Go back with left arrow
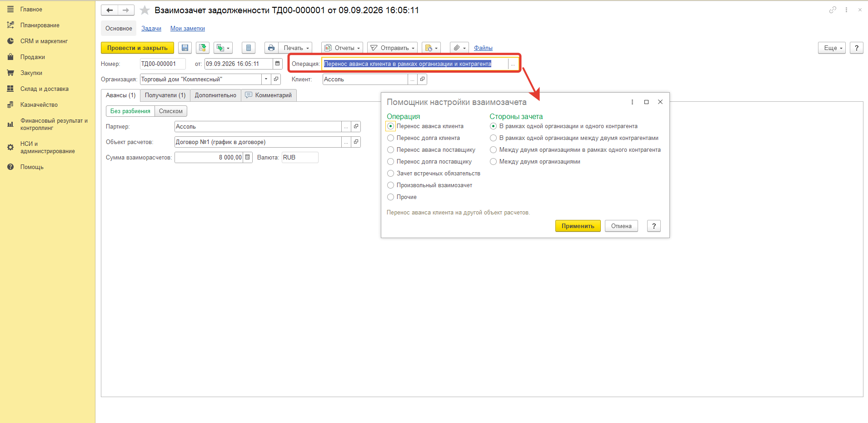 (x=110, y=10)
